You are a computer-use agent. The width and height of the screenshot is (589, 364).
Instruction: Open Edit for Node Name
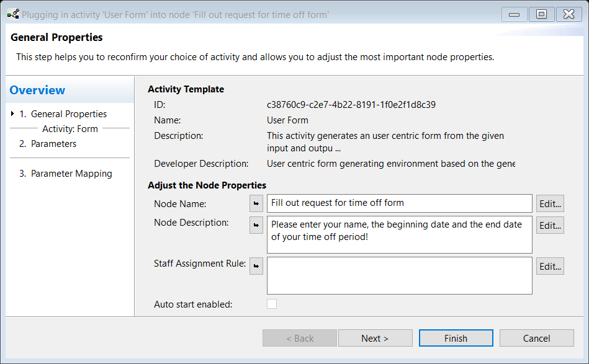click(550, 204)
